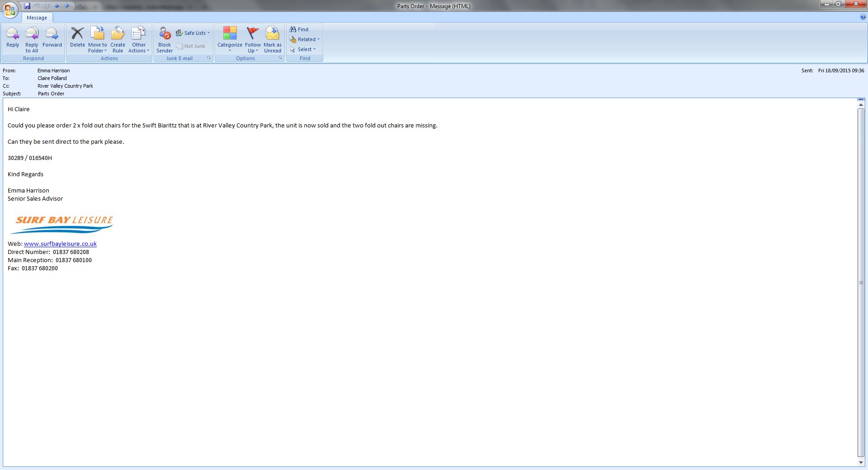Click the Not Junk button
The height and width of the screenshot is (470, 868).
(x=191, y=46)
